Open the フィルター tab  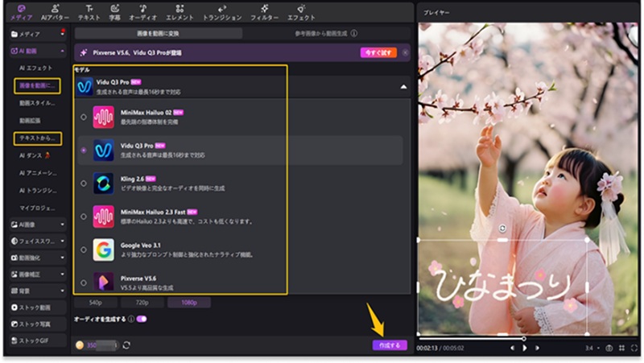(265, 13)
